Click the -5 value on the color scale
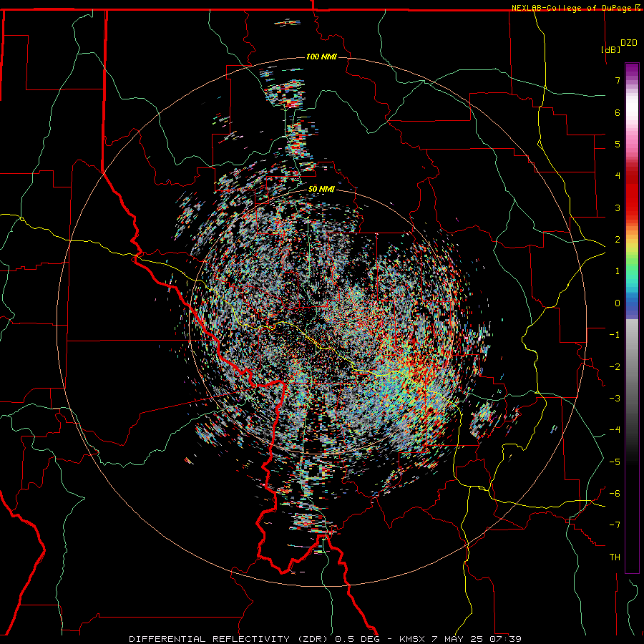 pos(615,462)
